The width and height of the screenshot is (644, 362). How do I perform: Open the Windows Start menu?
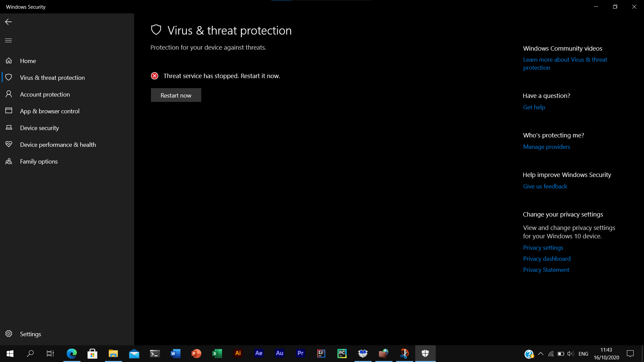pos(10,354)
